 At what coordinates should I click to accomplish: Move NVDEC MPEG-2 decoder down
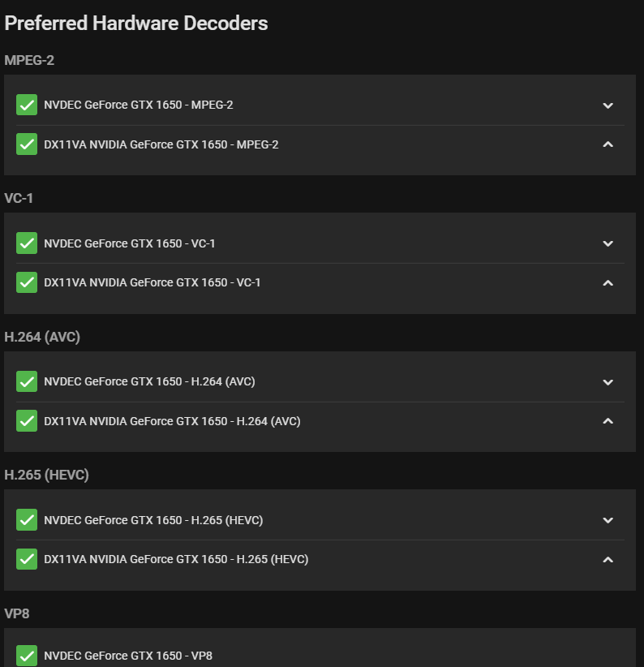[x=608, y=105]
